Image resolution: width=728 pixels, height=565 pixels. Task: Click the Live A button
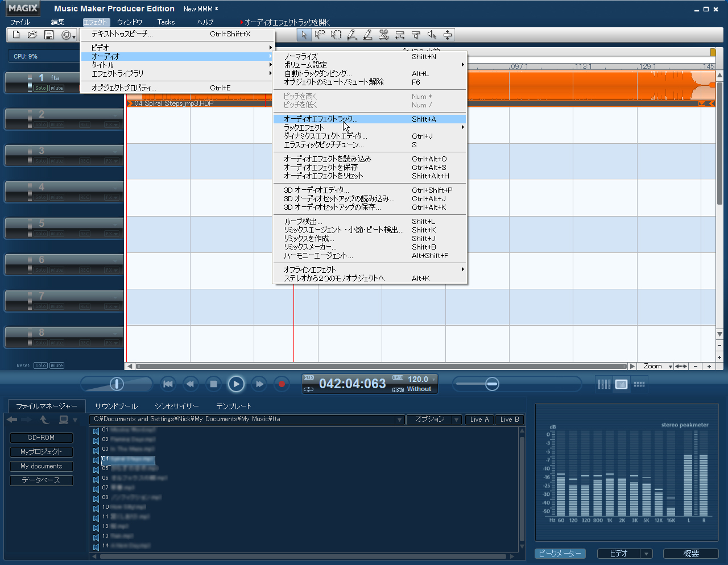click(x=479, y=419)
